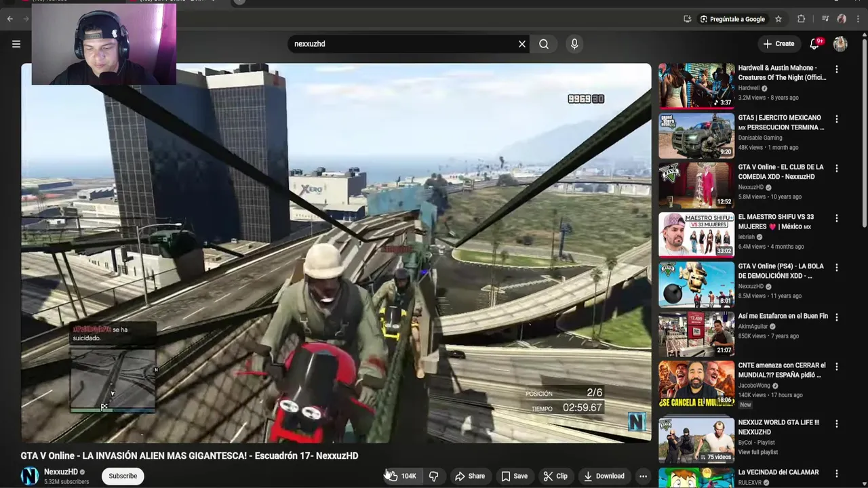Viewport: 868px width, 488px height.
Task: Bookmark this page with the star
Action: [778, 19]
